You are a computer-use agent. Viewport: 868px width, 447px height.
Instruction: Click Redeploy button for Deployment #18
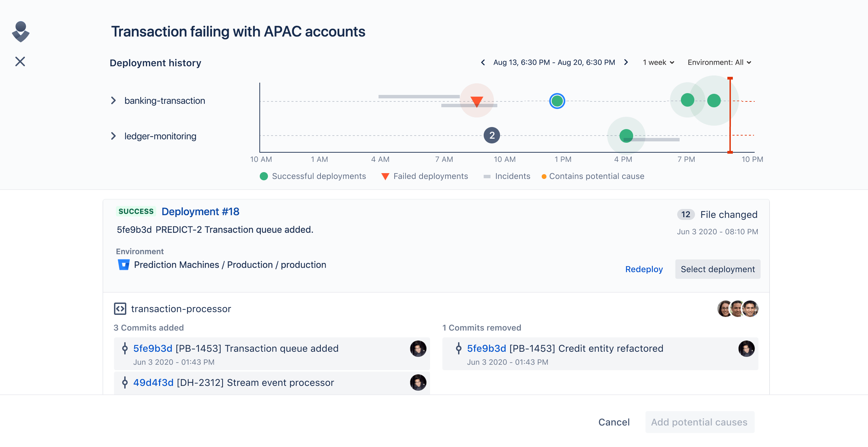[642, 269]
